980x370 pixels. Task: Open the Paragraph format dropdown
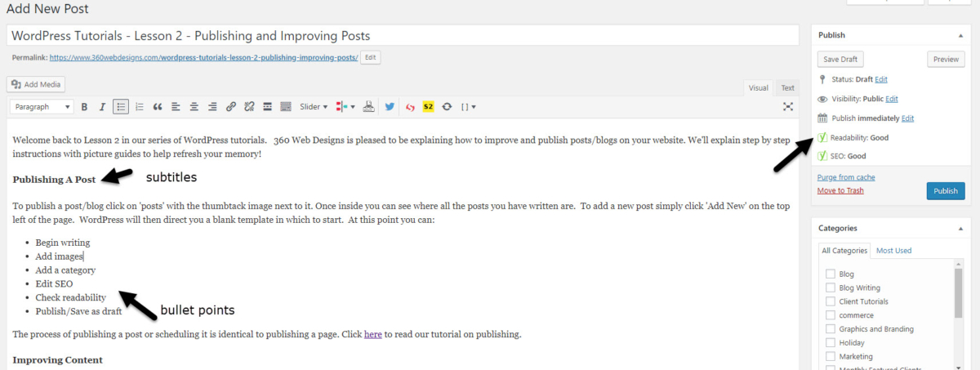[42, 106]
